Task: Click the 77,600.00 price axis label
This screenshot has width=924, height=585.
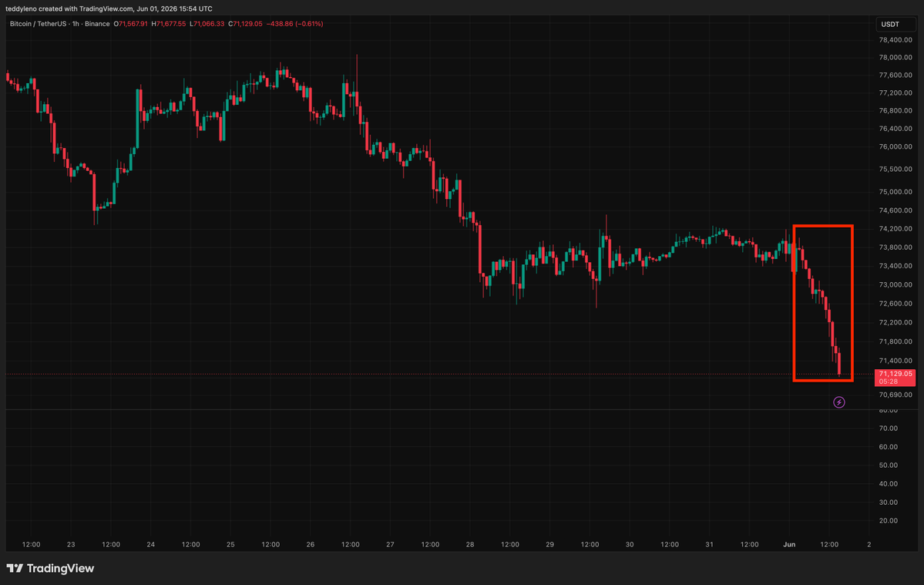Action: click(x=895, y=76)
